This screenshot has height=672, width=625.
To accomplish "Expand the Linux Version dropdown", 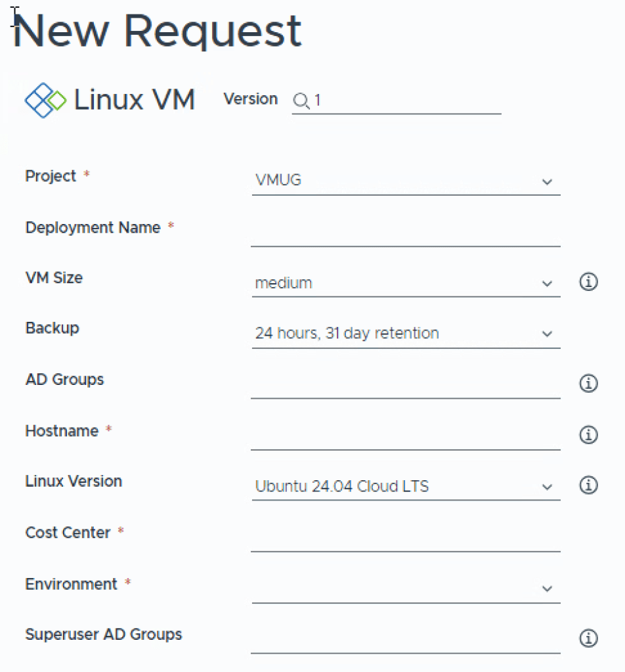I will (x=405, y=487).
